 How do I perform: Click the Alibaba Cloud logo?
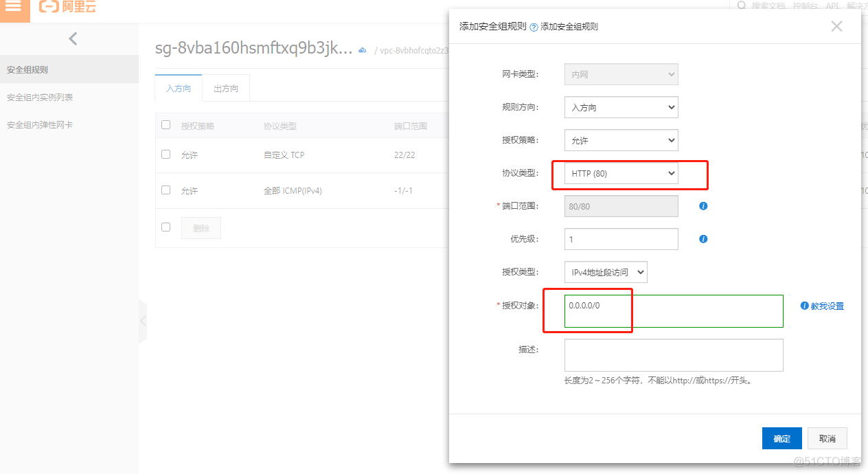(x=67, y=7)
